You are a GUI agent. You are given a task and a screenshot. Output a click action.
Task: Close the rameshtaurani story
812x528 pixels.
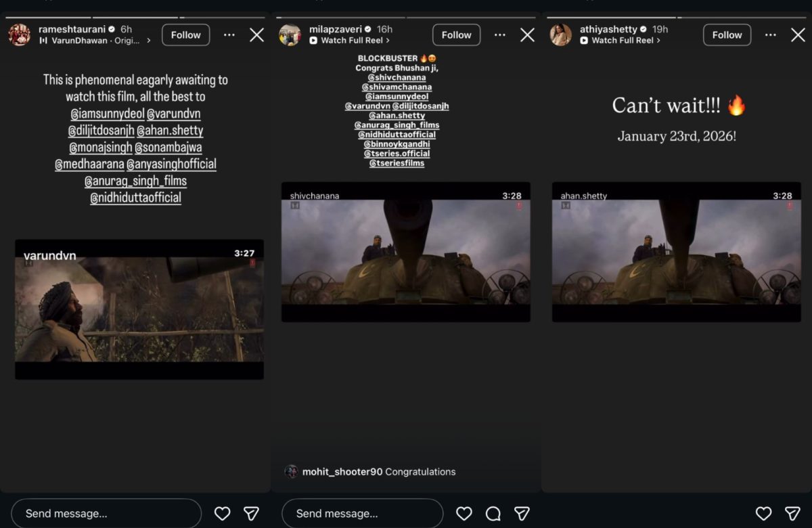tap(256, 35)
